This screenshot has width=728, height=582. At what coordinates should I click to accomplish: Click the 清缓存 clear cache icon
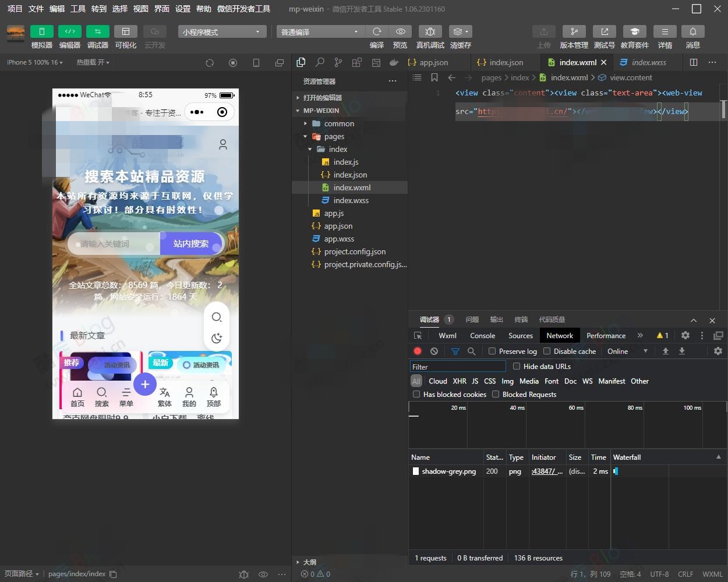pos(460,31)
